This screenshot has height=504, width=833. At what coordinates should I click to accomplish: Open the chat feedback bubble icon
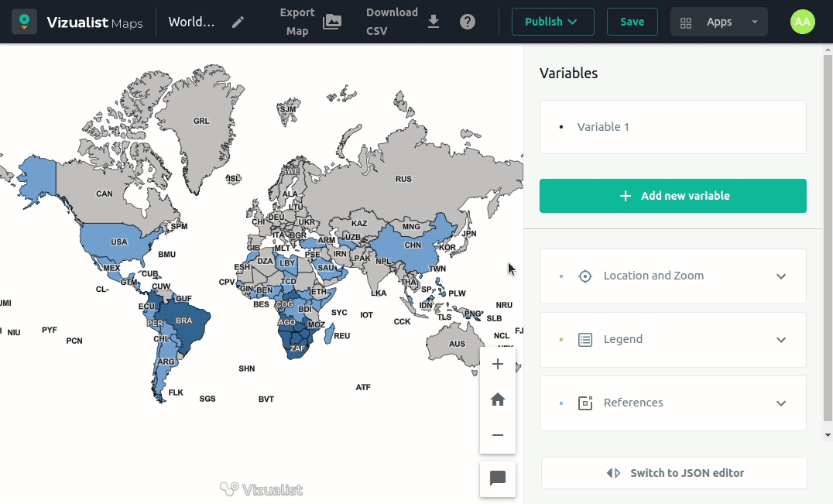click(x=498, y=478)
